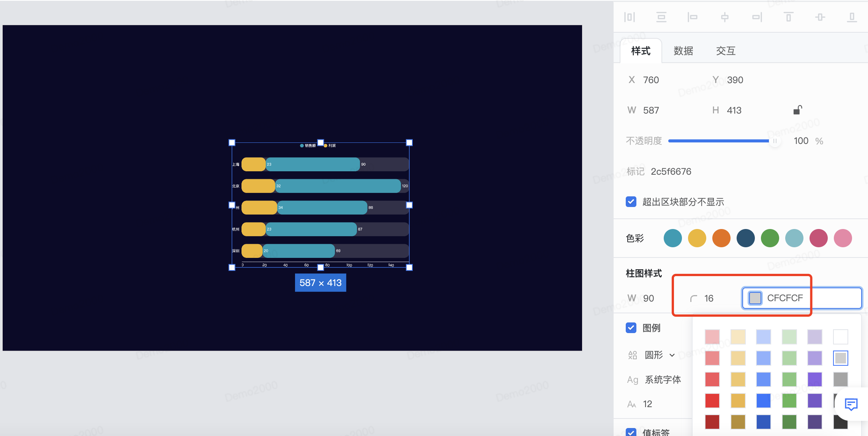
Task: Pick the medium gray palette swatch
Action: point(840,379)
